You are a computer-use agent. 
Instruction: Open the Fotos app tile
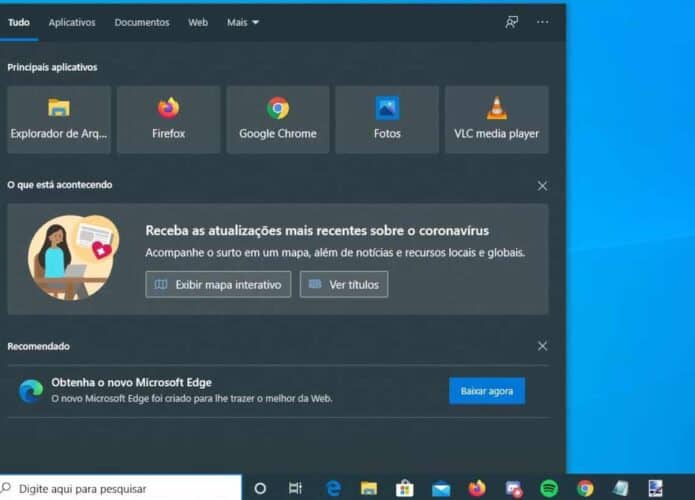[387, 120]
